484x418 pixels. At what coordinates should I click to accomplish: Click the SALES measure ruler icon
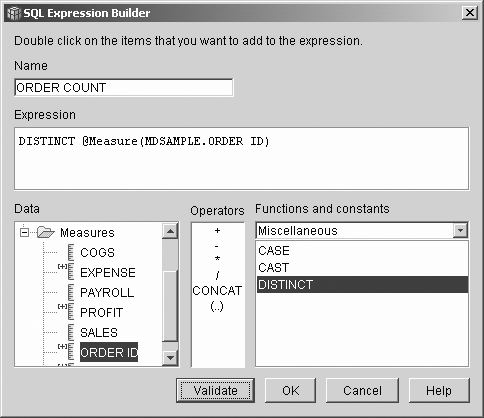(71, 332)
